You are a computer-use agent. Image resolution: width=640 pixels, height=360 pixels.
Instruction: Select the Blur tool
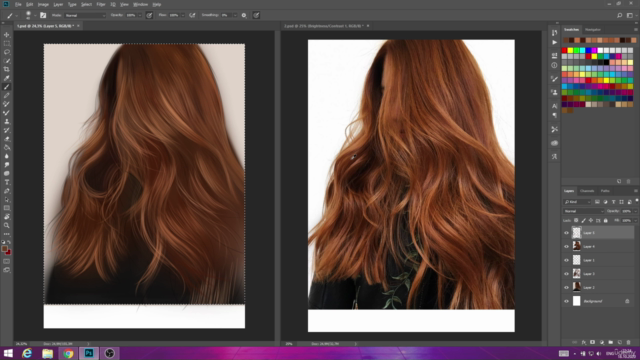tap(7, 156)
